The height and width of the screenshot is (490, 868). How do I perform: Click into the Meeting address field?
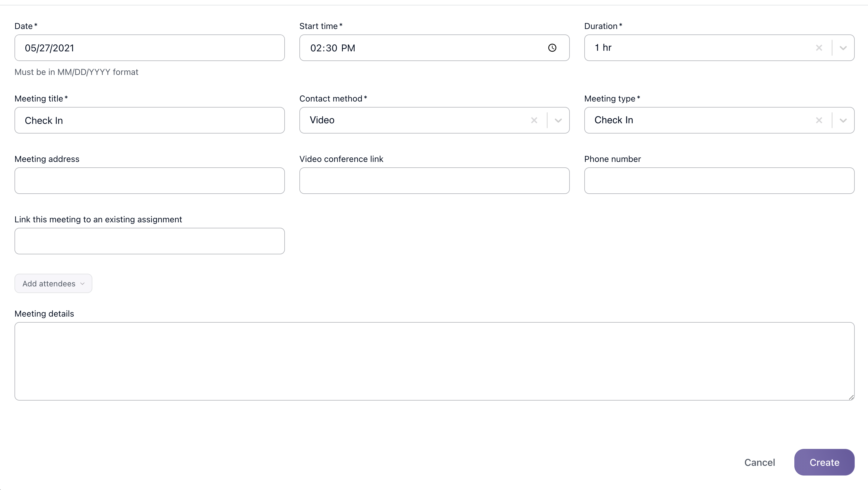pyautogui.click(x=150, y=181)
